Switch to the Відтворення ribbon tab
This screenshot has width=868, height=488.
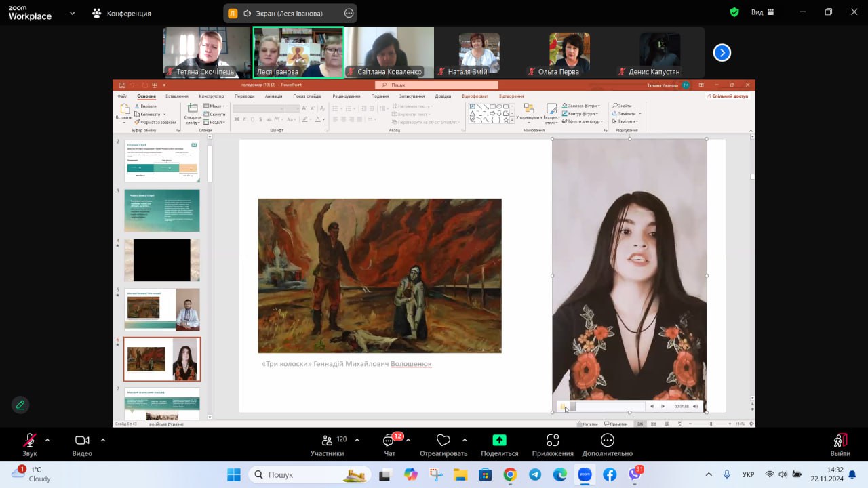point(511,96)
